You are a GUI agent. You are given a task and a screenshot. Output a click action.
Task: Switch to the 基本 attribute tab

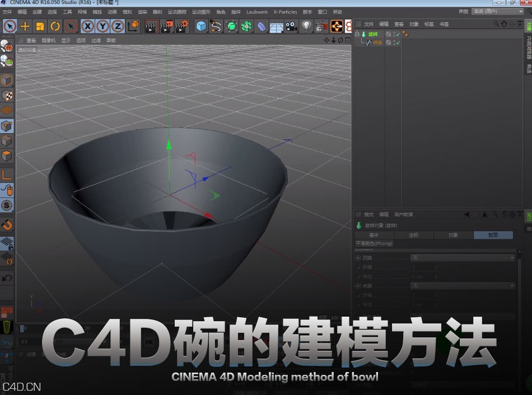tap(374, 235)
